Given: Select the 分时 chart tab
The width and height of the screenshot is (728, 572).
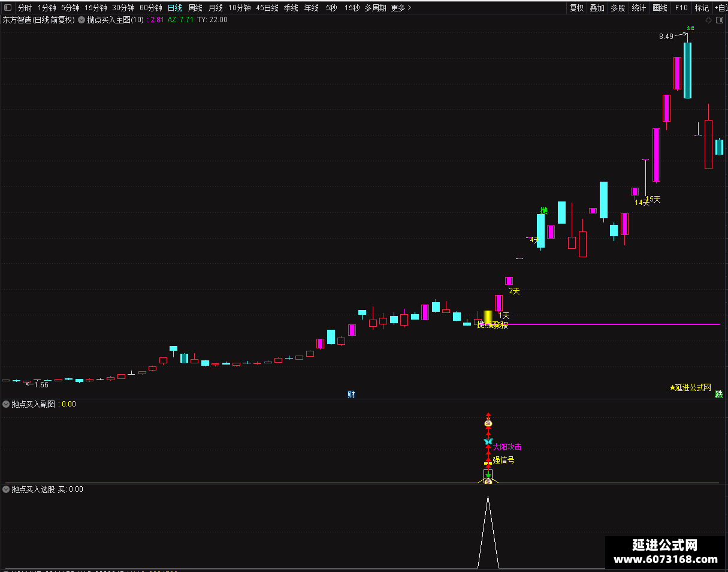Looking at the screenshot, I should coord(25,8).
